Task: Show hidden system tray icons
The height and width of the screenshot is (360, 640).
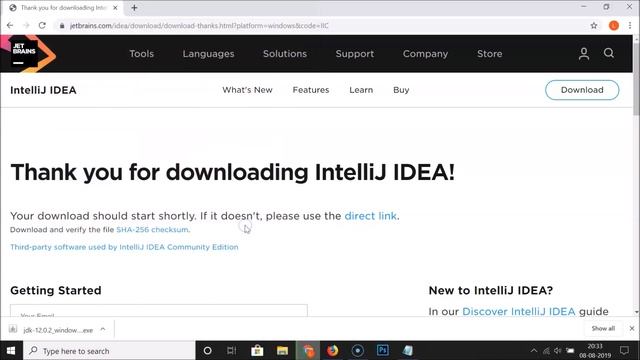Action: point(533,351)
